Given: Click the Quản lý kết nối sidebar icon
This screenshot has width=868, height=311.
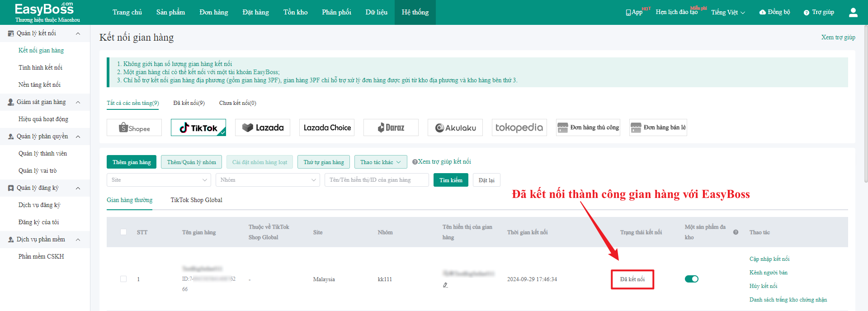Looking at the screenshot, I should (11, 33).
